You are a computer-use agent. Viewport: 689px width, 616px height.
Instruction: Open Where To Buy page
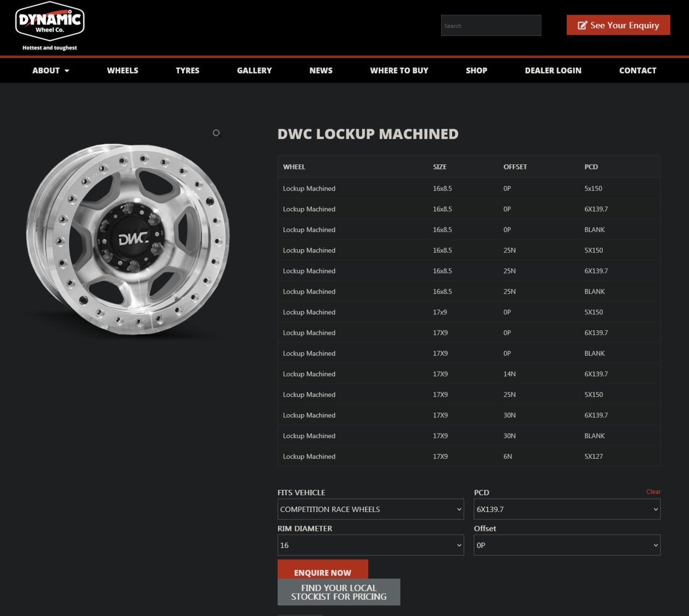399,71
